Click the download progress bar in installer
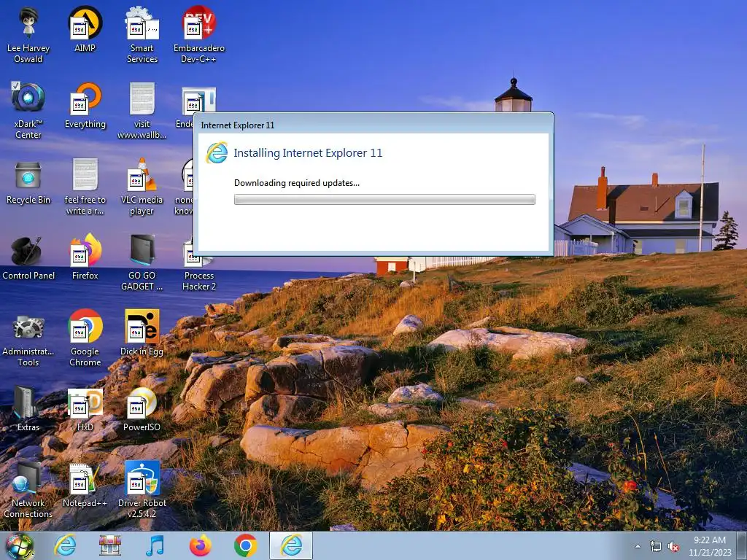The width and height of the screenshot is (747, 560). tap(384, 200)
